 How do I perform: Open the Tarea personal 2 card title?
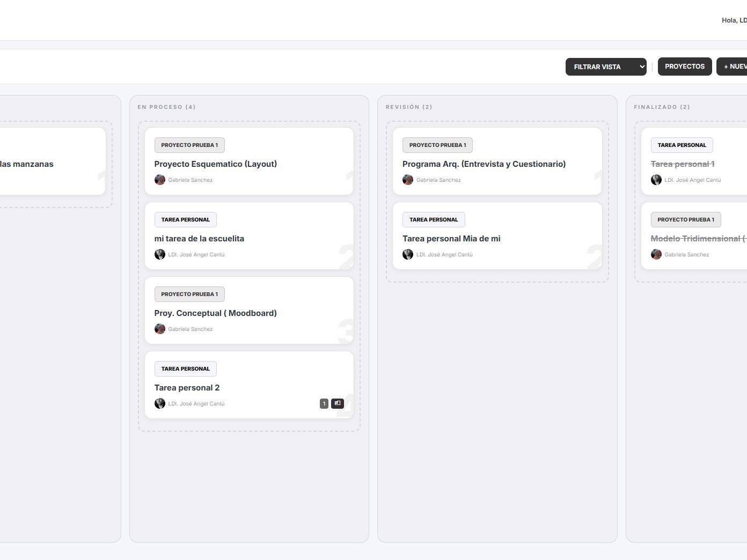tap(187, 388)
